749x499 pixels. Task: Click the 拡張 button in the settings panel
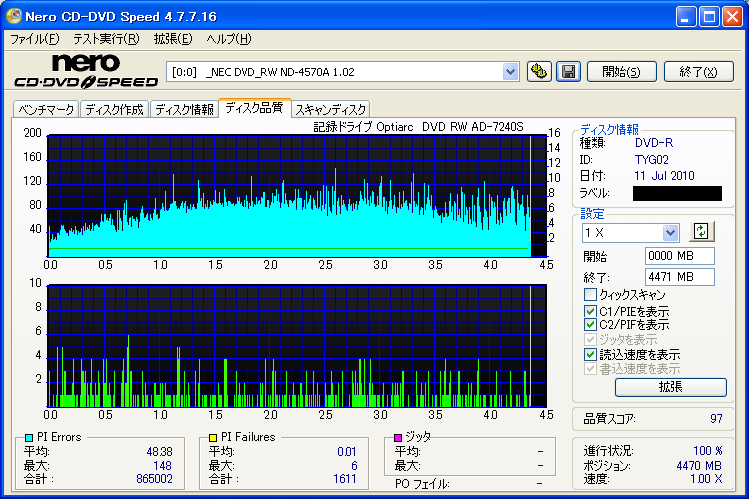pyautogui.click(x=671, y=387)
